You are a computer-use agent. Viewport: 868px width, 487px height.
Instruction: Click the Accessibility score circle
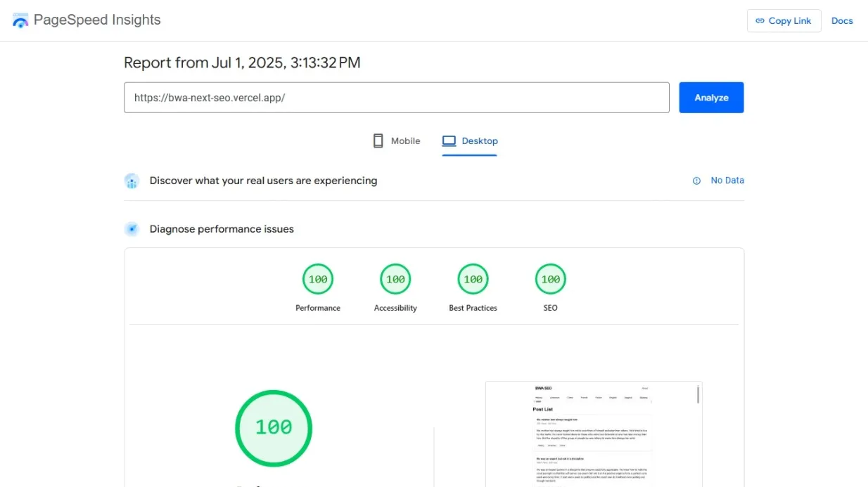395,278
